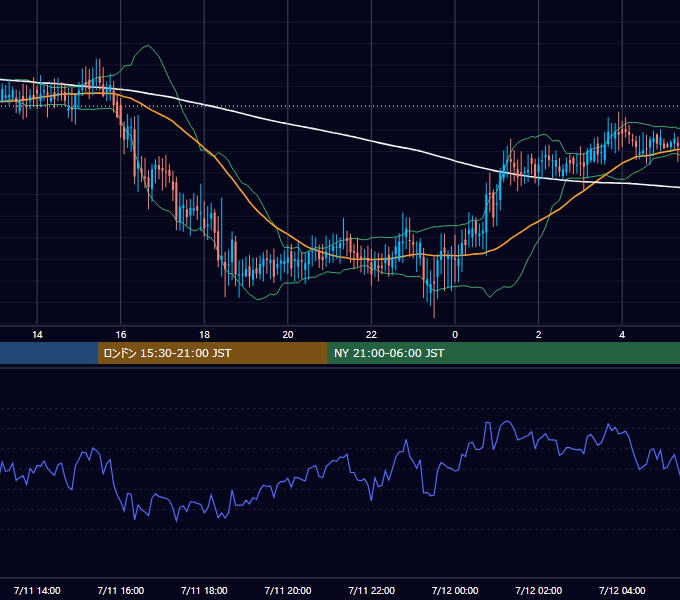
Task: Click the 7/11 14:00 date label
Action: [x=37, y=590]
